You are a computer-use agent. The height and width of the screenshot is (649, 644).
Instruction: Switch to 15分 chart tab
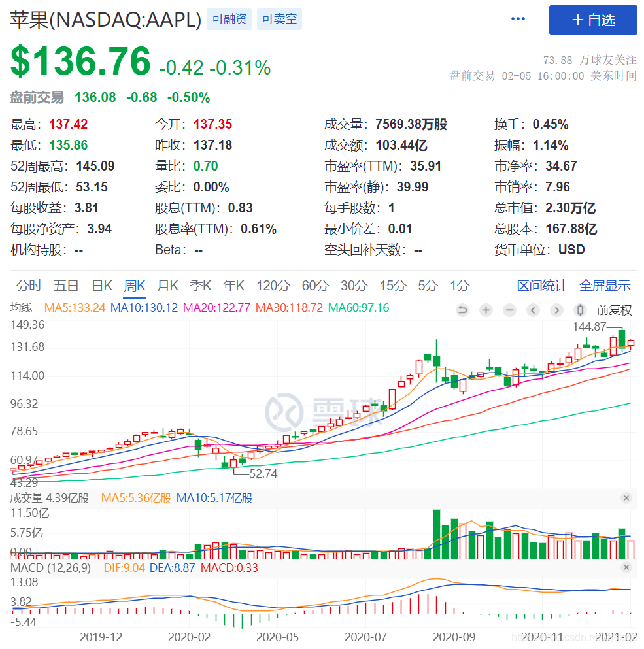[393, 286]
